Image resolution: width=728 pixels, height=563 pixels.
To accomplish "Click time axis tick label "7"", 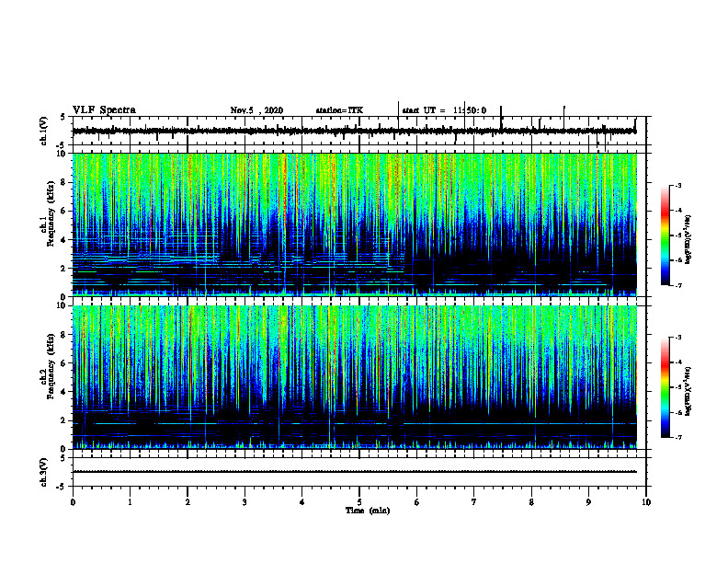I will click(474, 502).
